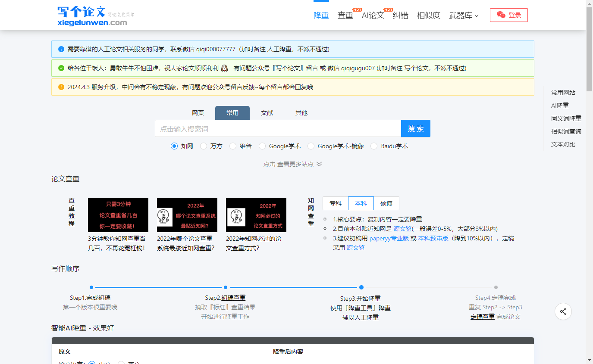Click the 写个论文 site logo

(x=96, y=16)
